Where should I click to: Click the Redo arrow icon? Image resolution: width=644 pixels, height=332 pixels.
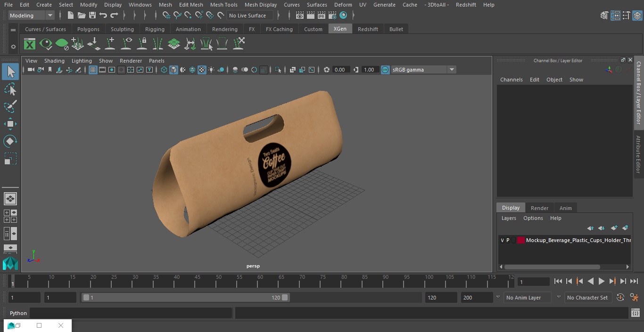(114, 16)
